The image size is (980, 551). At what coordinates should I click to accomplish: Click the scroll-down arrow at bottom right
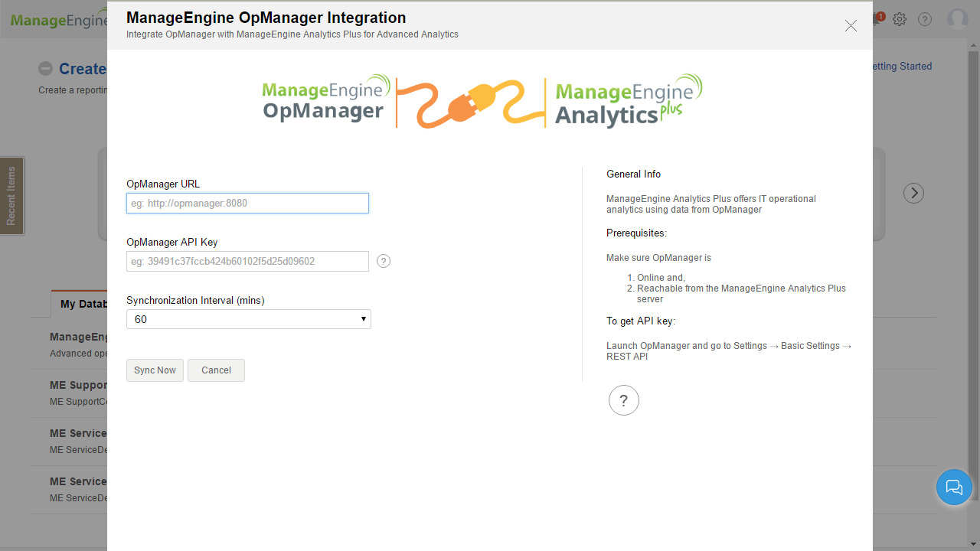tap(974, 545)
